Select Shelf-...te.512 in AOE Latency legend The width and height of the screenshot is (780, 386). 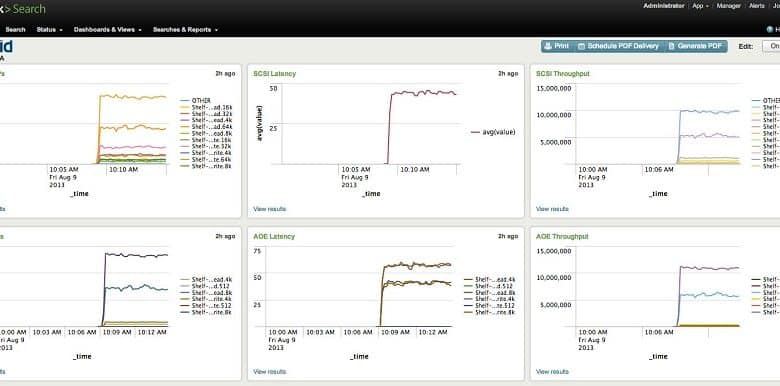pyautogui.click(x=490, y=306)
